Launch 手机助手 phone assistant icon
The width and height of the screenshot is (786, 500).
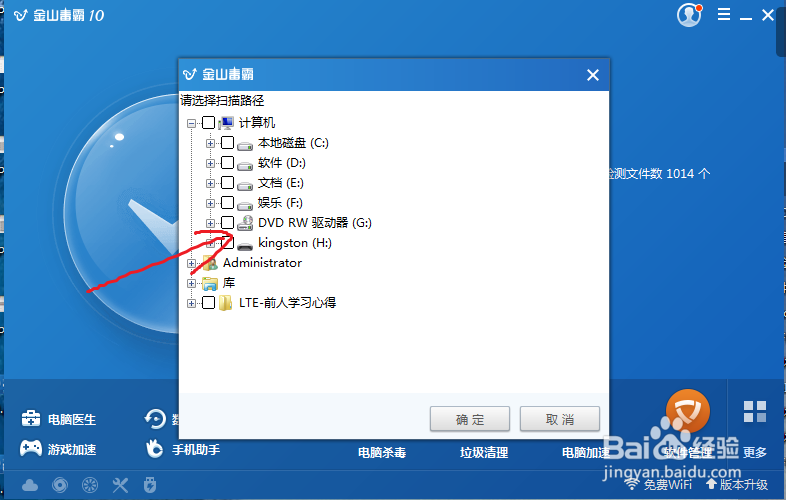point(154,448)
